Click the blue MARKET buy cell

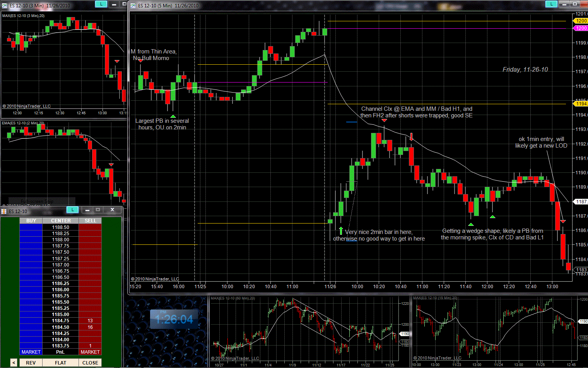(x=31, y=352)
